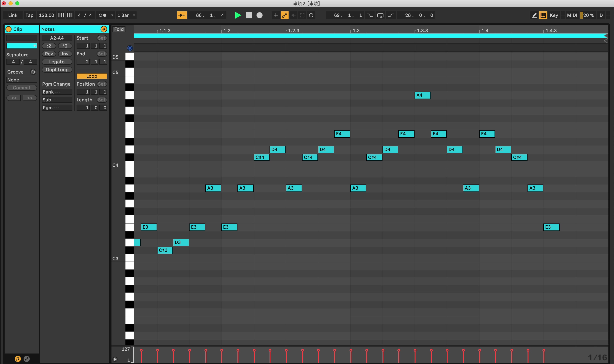Screen dimensions: 614x364
Task: Toggle the Follow playback button
Action: [x=182, y=15]
